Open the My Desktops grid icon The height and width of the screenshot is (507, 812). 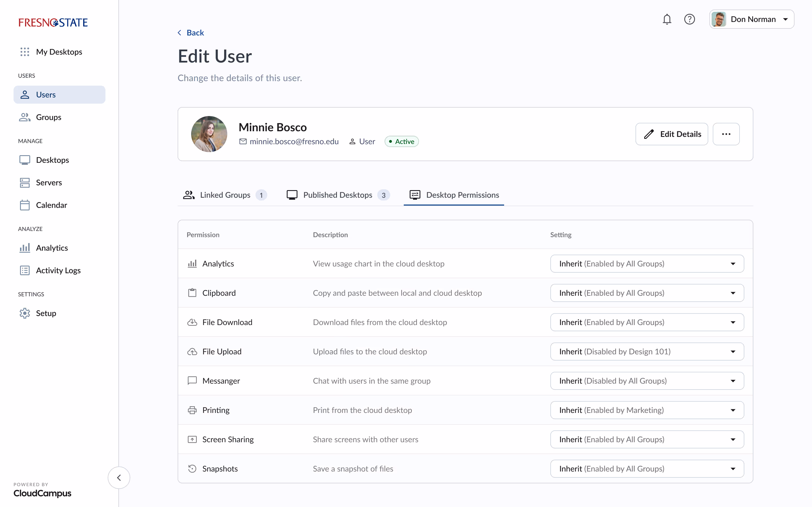click(25, 52)
